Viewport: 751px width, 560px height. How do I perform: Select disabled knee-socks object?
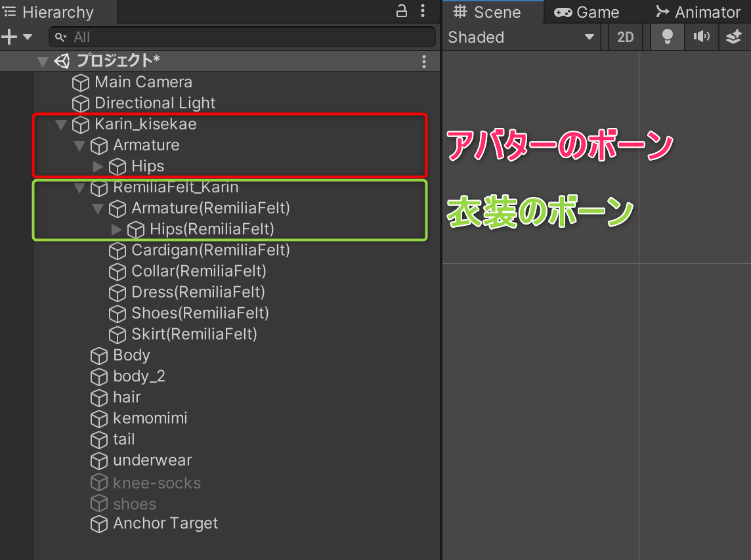click(x=157, y=483)
